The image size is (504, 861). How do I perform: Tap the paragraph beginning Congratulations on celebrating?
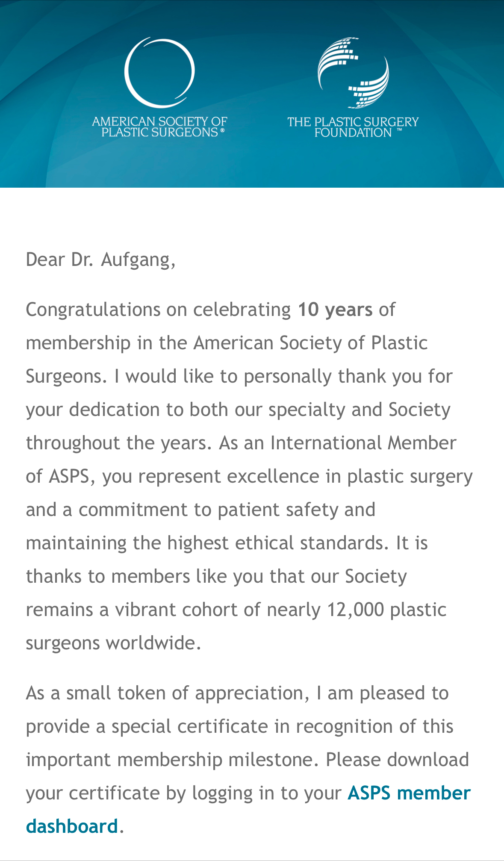[249, 476]
